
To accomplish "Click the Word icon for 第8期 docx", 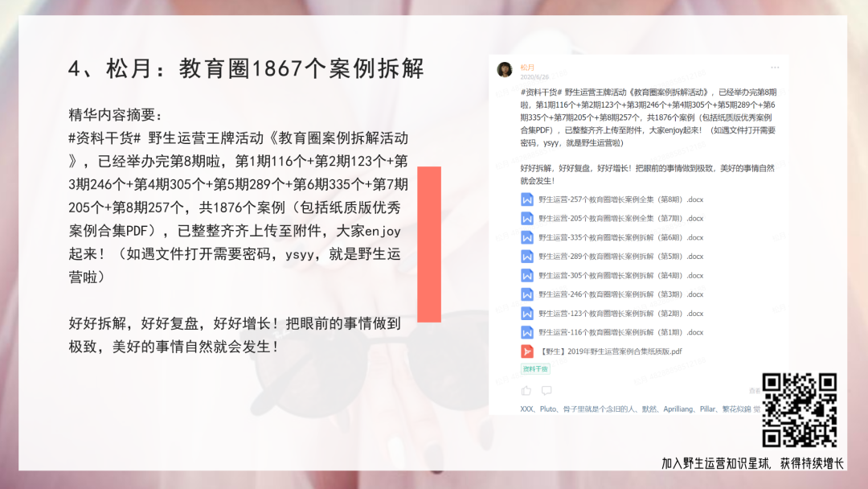I will pyautogui.click(x=527, y=199).
